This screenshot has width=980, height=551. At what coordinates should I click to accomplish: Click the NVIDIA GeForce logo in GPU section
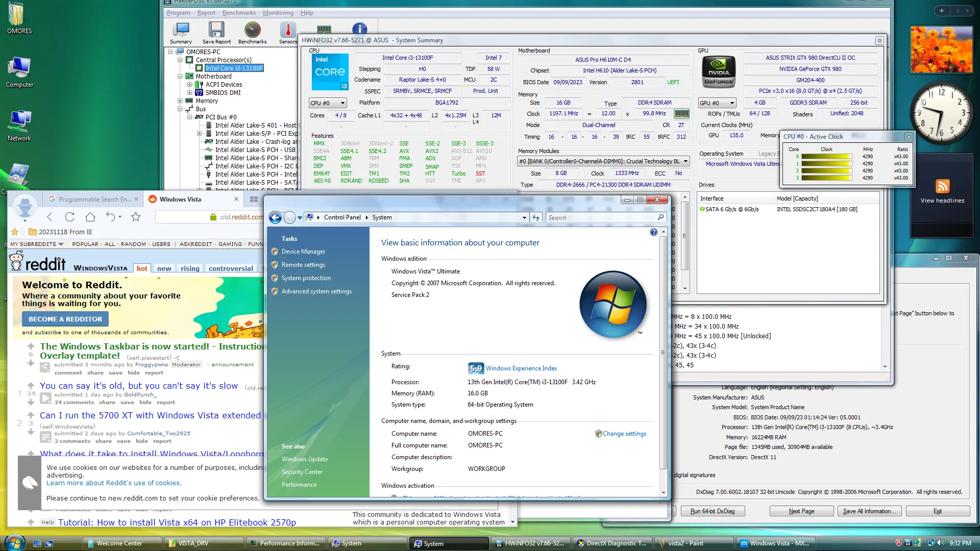click(719, 71)
